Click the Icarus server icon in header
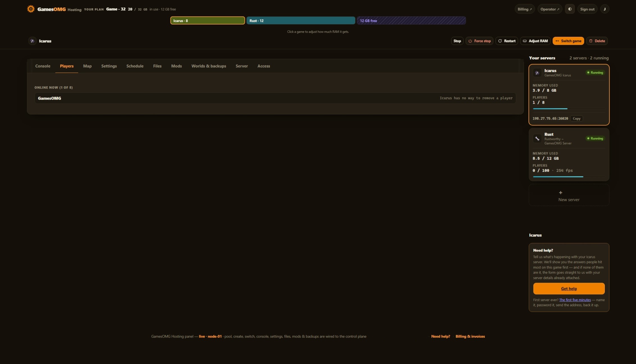This screenshot has width=636, height=364. [x=32, y=41]
